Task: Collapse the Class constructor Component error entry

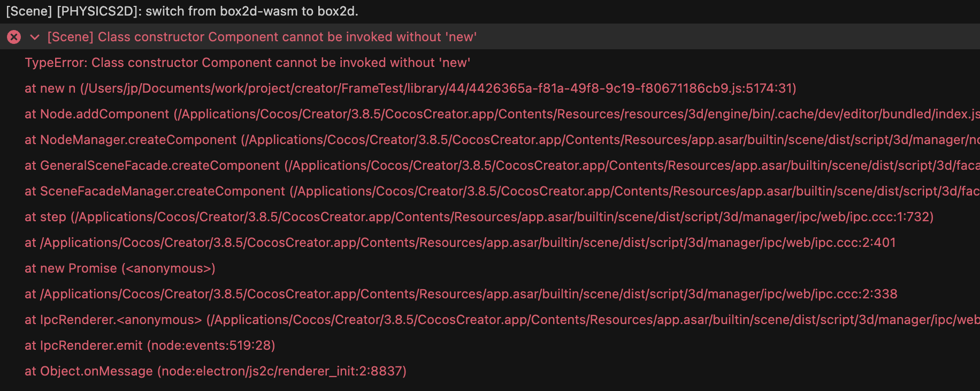Action: pyautogui.click(x=35, y=37)
